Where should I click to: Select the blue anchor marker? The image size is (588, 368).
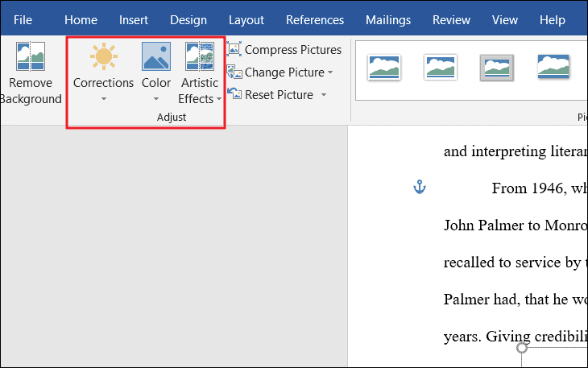pos(418,188)
